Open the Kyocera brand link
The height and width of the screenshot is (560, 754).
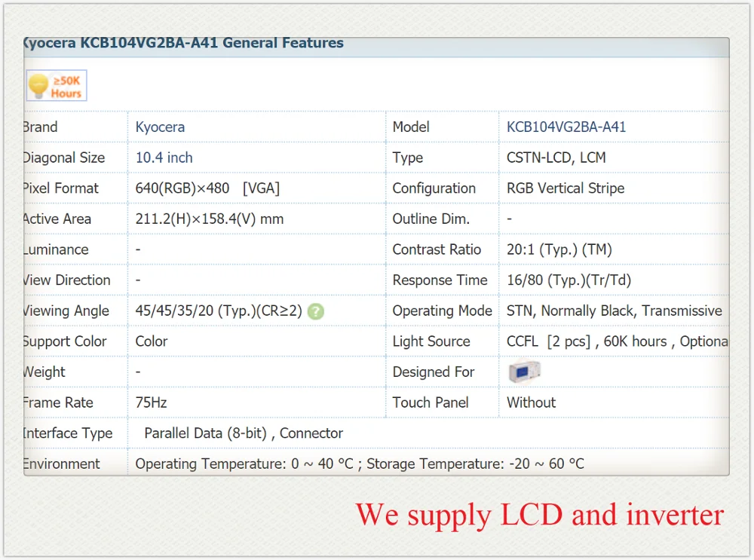tap(160, 127)
